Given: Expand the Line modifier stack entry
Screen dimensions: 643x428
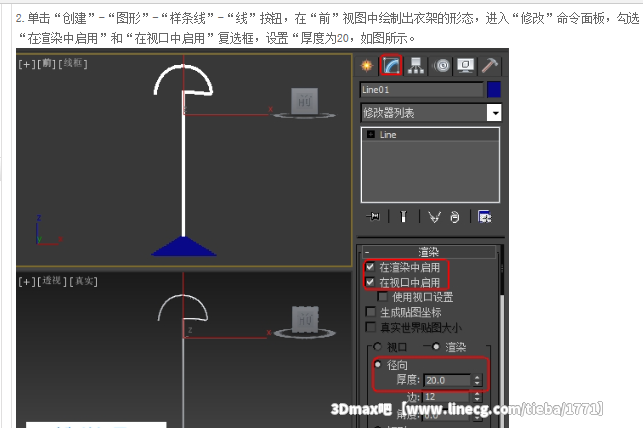Looking at the screenshot, I should (370, 134).
